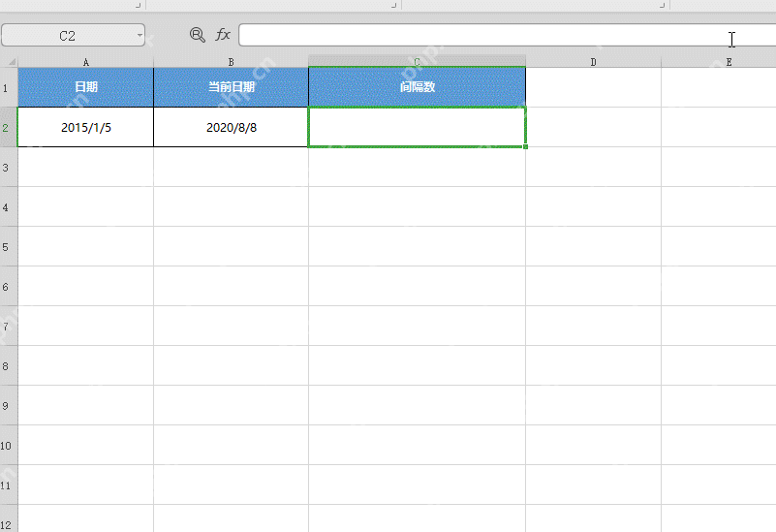Select column B header

pyautogui.click(x=231, y=62)
